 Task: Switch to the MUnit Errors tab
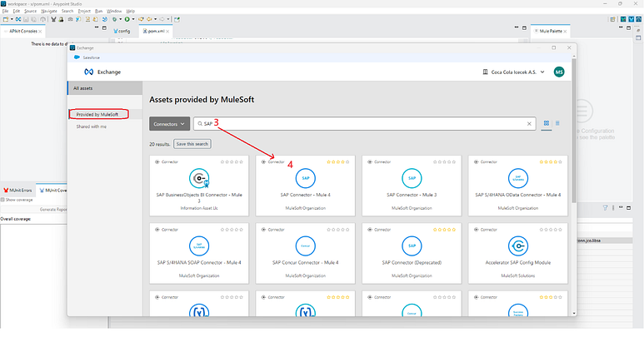17,191
